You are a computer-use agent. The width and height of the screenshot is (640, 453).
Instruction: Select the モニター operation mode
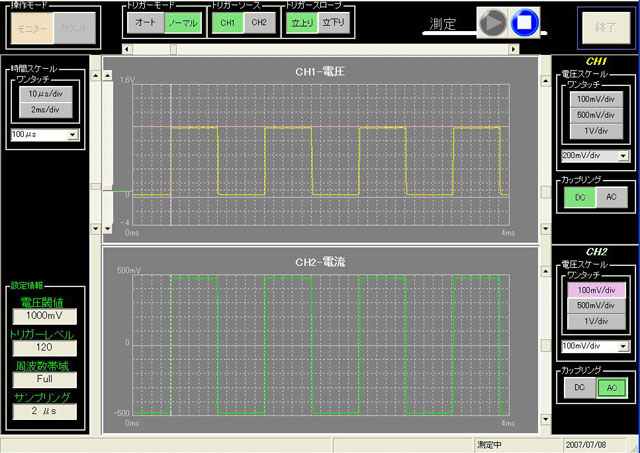pyautogui.click(x=32, y=28)
